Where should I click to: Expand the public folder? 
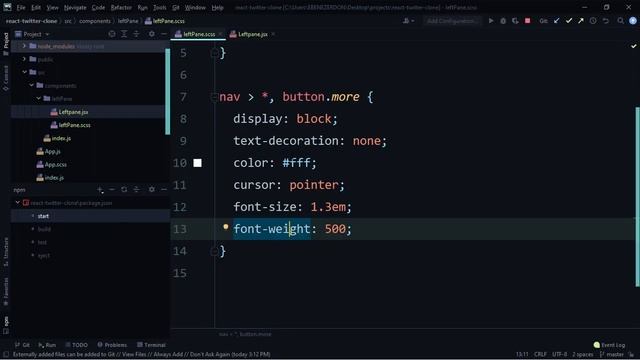click(24, 59)
